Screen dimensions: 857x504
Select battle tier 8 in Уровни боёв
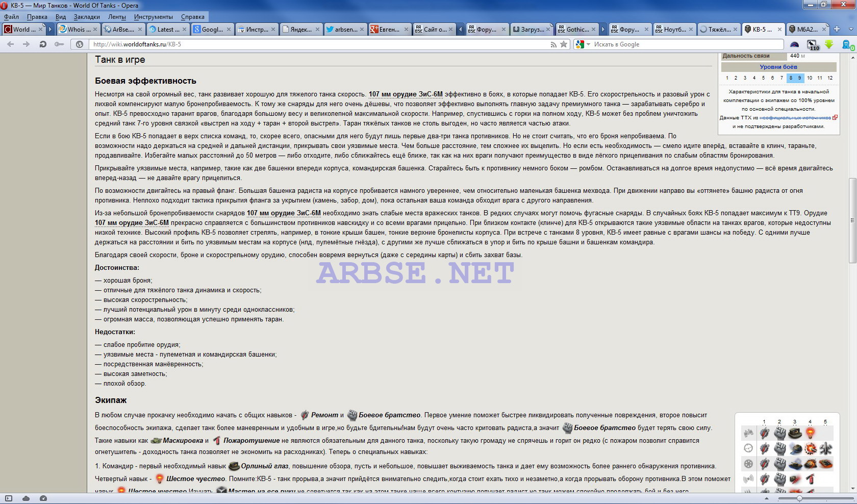[791, 78]
